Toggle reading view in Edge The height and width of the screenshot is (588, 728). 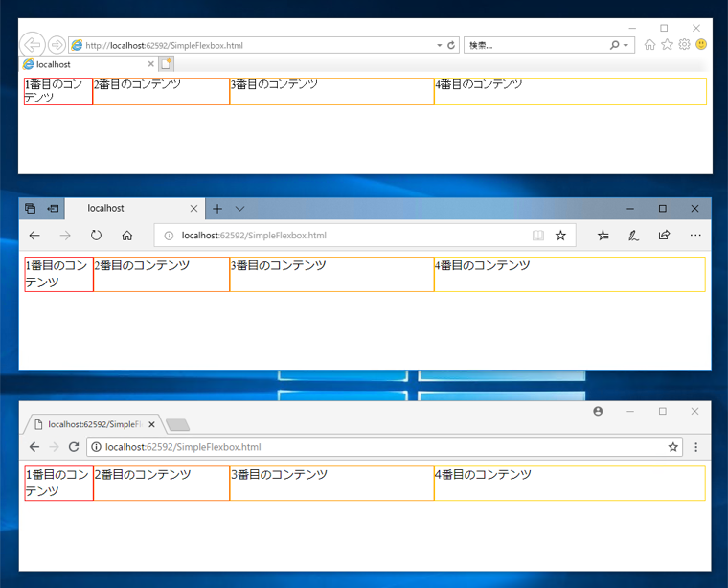(x=538, y=236)
